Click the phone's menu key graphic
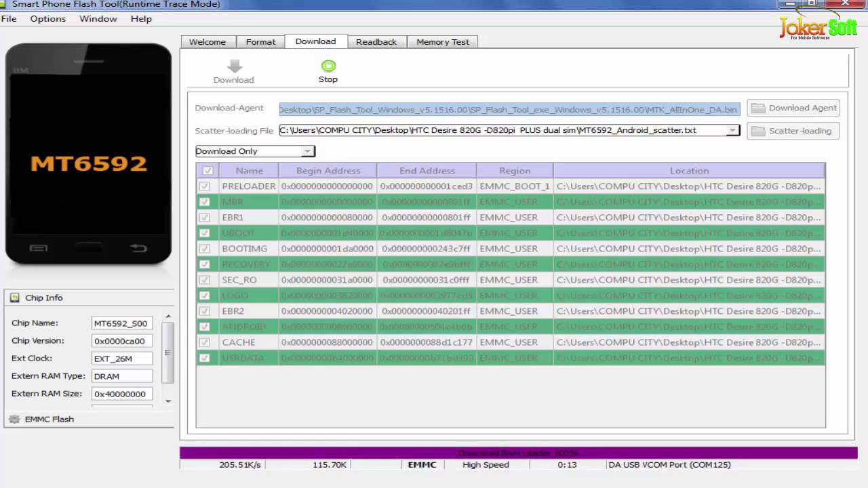The image size is (868, 488). coord(39,248)
